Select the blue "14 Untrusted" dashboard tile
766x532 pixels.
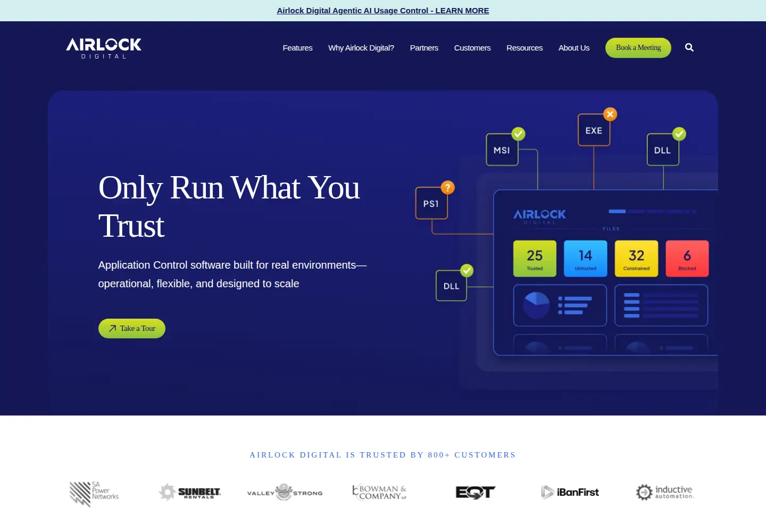coord(586,259)
